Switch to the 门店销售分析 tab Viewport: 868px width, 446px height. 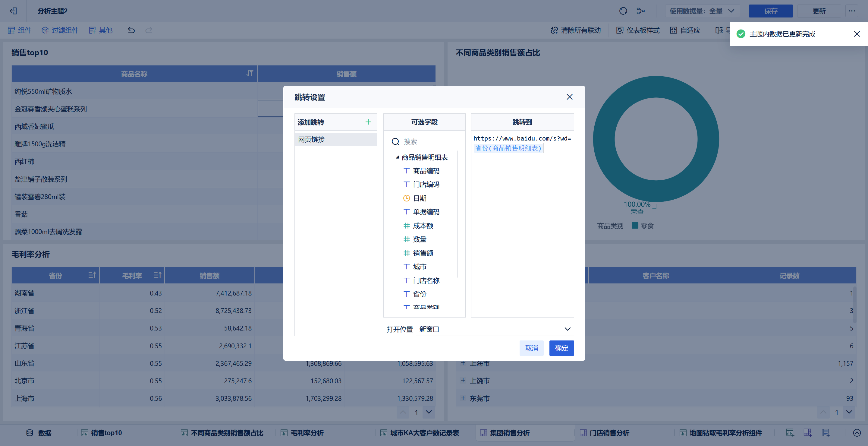609,433
